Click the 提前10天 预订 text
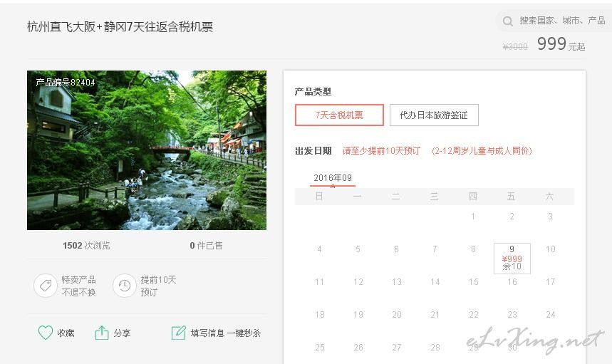Viewport: 612px width, 364px height. click(x=158, y=286)
